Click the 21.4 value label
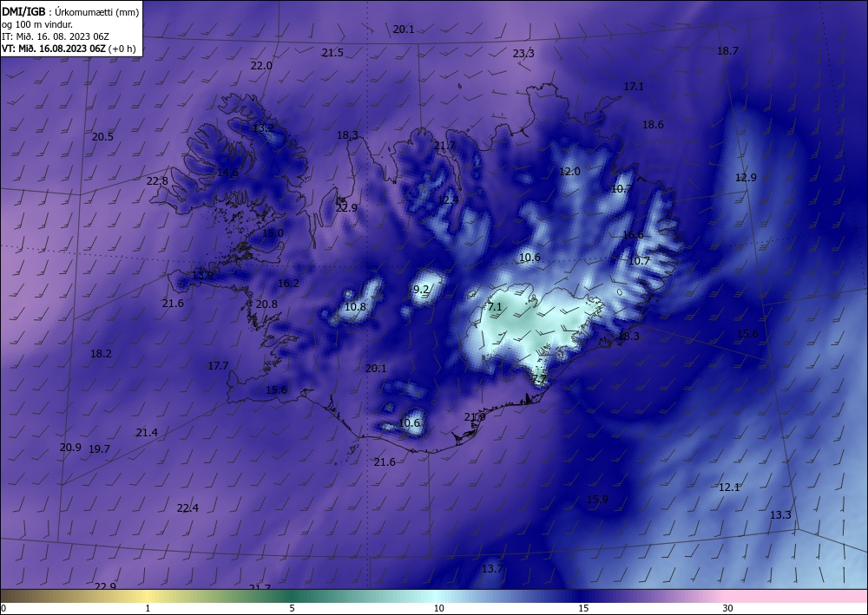Viewport: 868px width, 615px height. [x=147, y=433]
